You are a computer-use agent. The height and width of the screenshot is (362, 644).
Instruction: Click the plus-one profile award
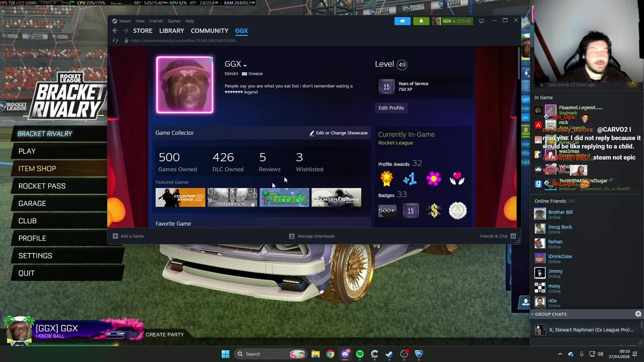pyautogui.click(x=410, y=178)
